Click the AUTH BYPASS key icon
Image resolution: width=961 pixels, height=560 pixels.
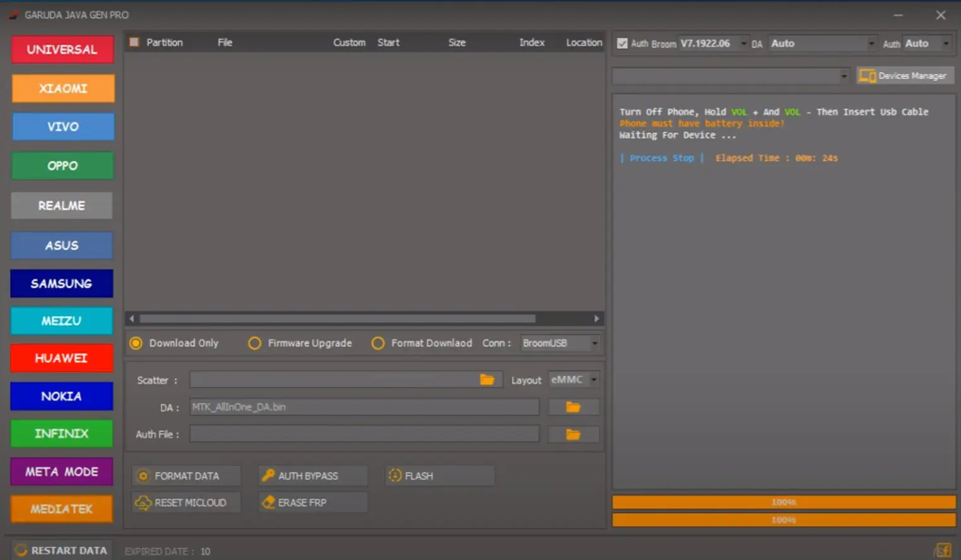(x=268, y=475)
